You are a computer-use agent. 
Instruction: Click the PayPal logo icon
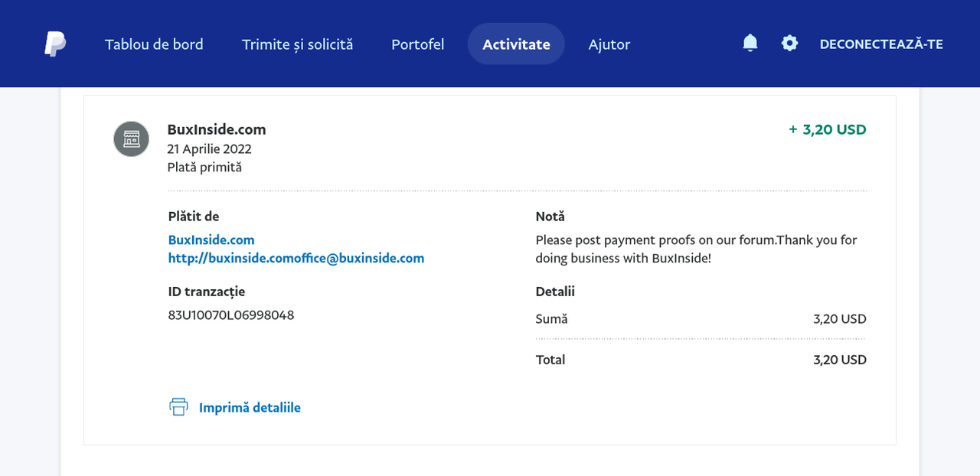[55, 44]
